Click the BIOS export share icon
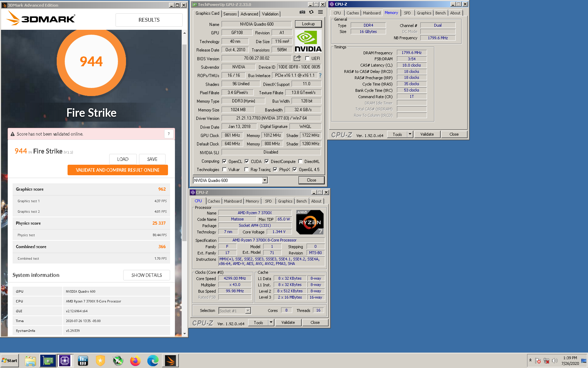Viewport: 588px width, 368px height. [297, 58]
